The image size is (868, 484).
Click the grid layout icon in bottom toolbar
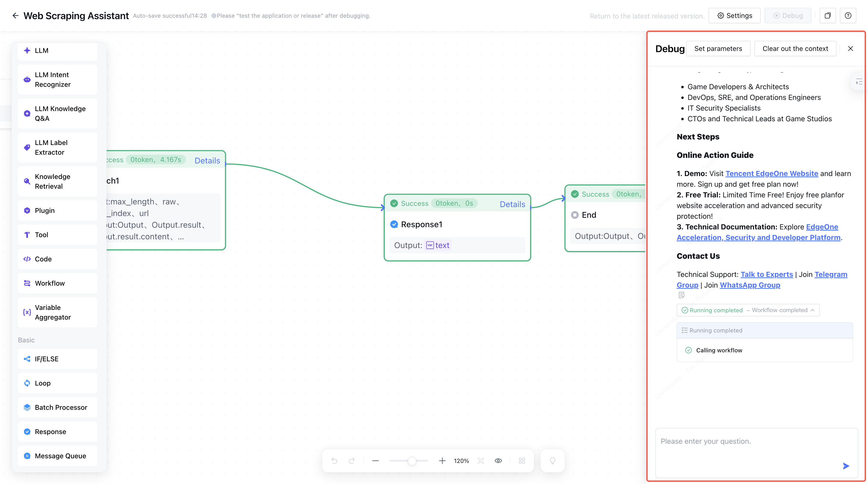point(522,461)
